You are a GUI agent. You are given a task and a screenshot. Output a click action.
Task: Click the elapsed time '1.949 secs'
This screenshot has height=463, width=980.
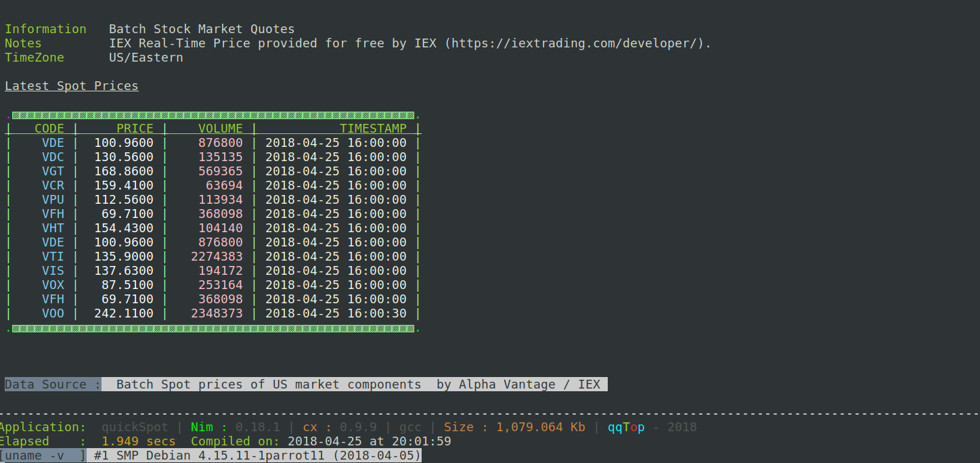[139, 441]
